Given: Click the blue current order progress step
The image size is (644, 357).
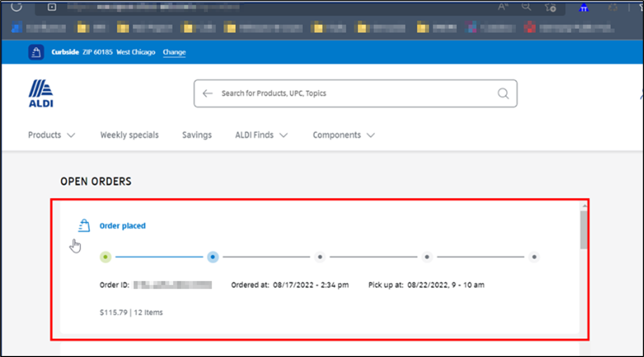Looking at the screenshot, I should pos(213,257).
